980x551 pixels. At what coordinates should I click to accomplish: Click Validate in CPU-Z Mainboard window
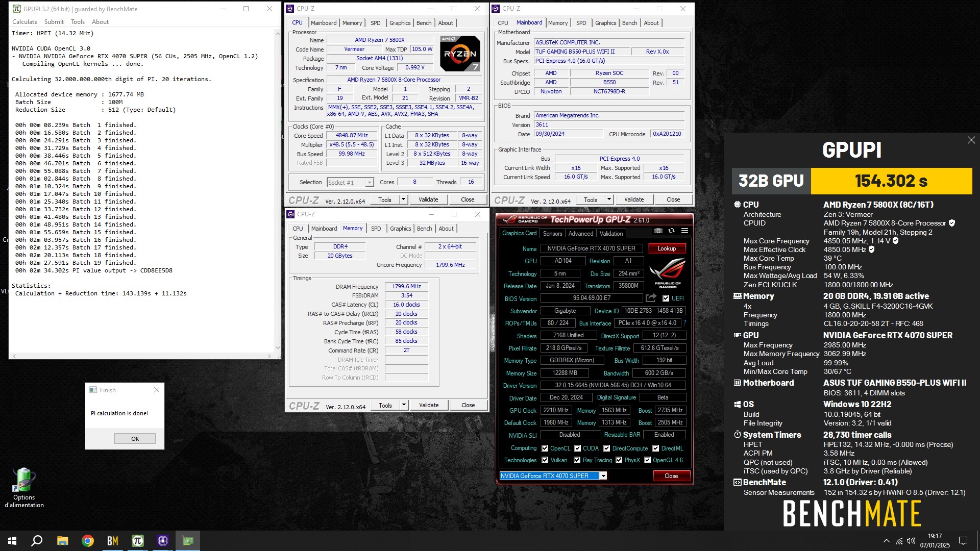pyautogui.click(x=634, y=199)
